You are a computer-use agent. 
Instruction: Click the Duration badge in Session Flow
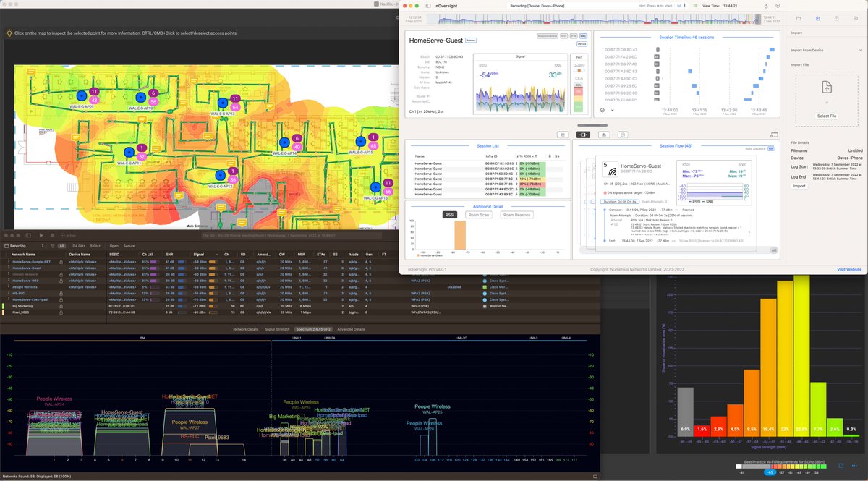point(621,200)
